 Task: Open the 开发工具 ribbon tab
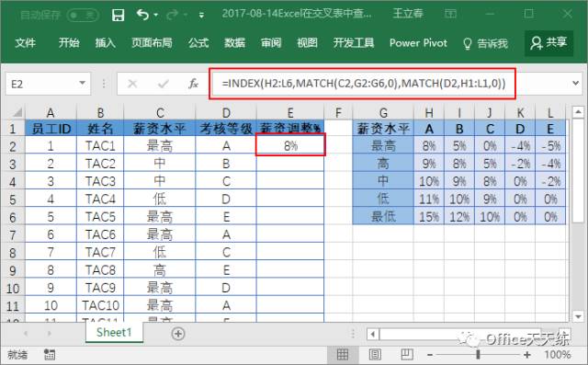point(354,43)
